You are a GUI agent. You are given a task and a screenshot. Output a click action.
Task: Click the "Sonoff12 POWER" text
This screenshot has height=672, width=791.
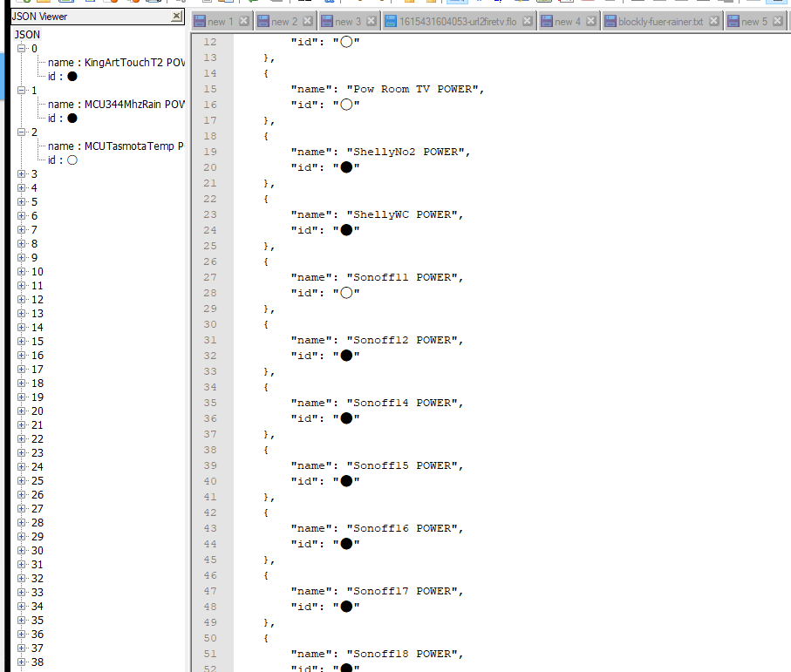[402, 340]
